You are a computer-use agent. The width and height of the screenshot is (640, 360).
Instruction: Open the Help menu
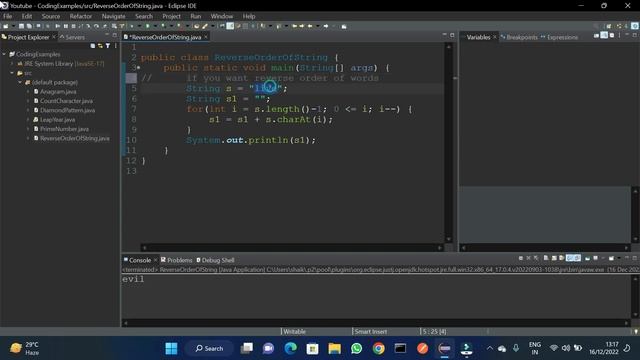click(249, 16)
